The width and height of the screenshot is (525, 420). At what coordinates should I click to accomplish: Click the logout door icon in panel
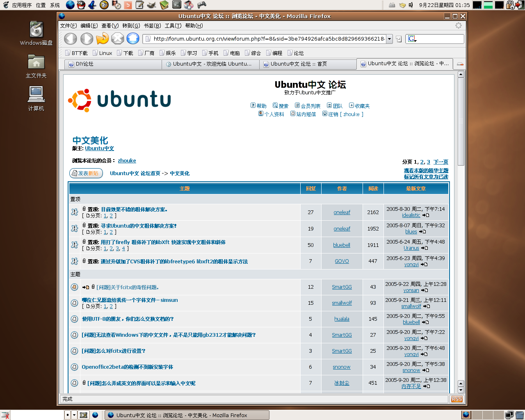519,5
